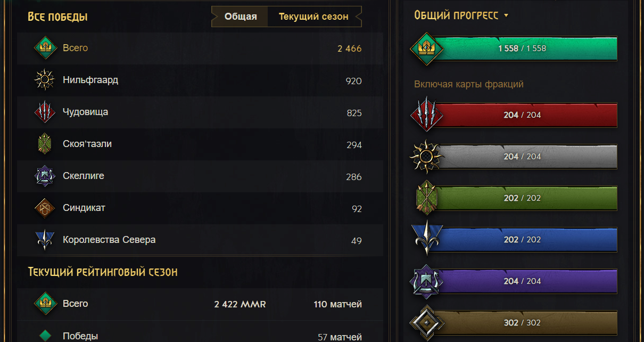Click the green crown icon beside overall progress bar
Image resolution: width=644 pixels, height=342 pixels.
pyautogui.click(x=425, y=48)
